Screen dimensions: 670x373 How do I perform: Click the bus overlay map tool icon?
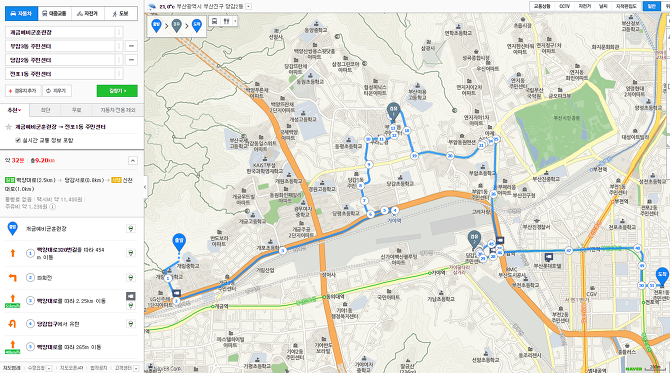215,21
